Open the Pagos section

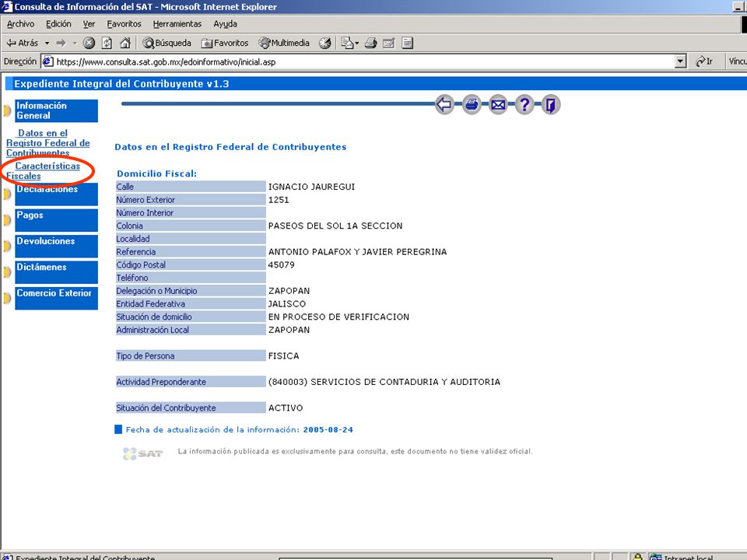coord(56,220)
